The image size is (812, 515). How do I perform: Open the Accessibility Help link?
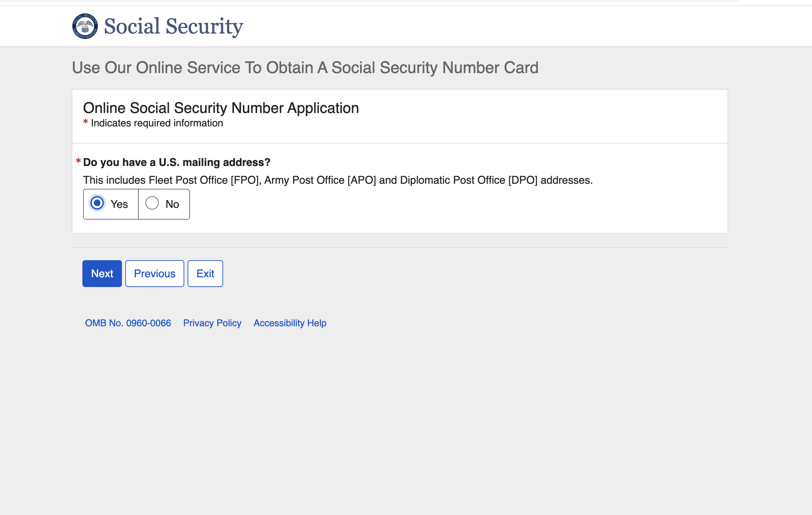pos(290,323)
